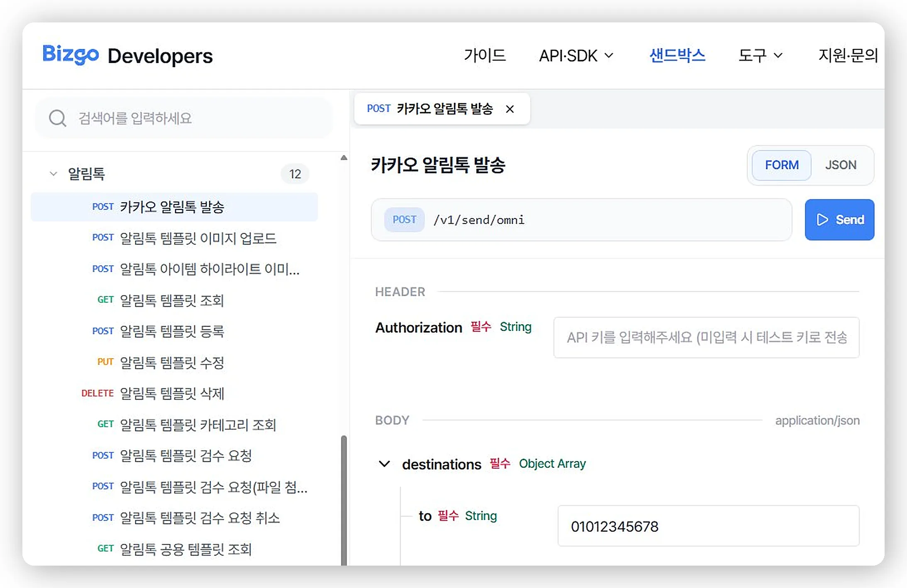Open 알림톡 템플릿 검수 요청(파일 첨... item

click(174, 487)
